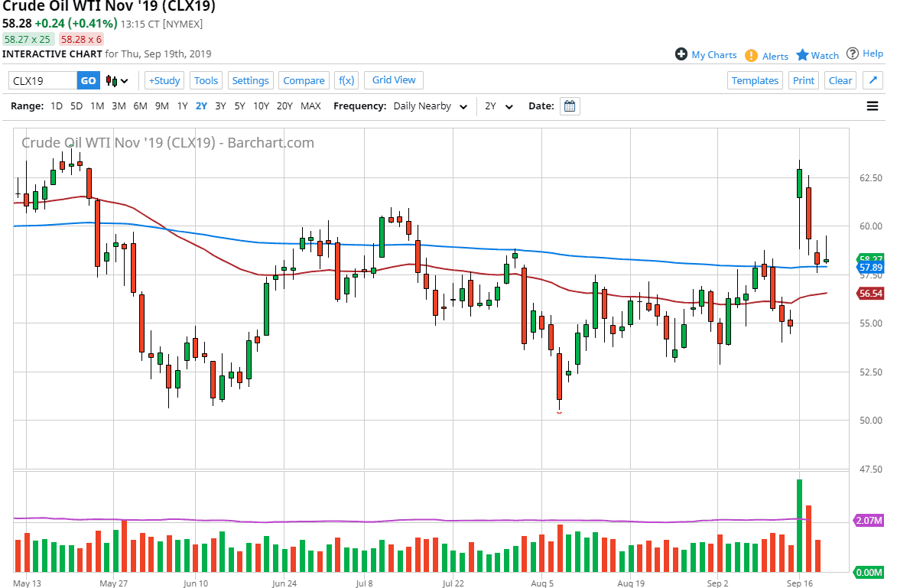
Task: Switch to Grid View
Action: [393, 80]
